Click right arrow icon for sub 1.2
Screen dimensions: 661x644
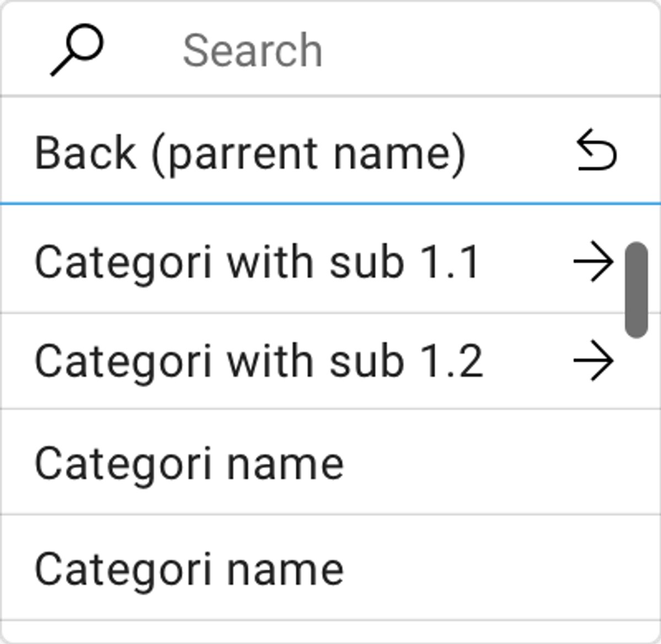(593, 361)
